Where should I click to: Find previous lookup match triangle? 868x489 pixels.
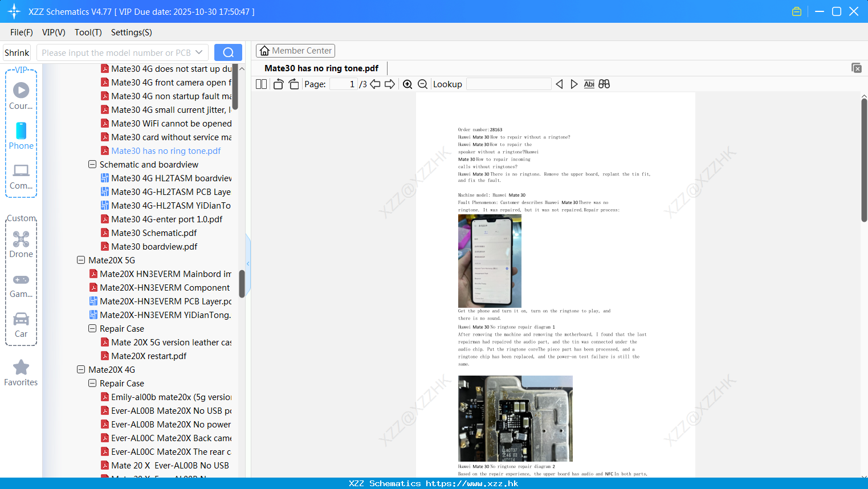pos(559,84)
